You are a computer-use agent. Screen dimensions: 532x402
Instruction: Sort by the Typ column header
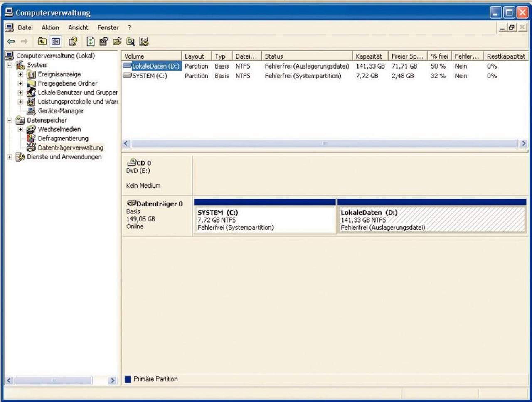click(222, 56)
